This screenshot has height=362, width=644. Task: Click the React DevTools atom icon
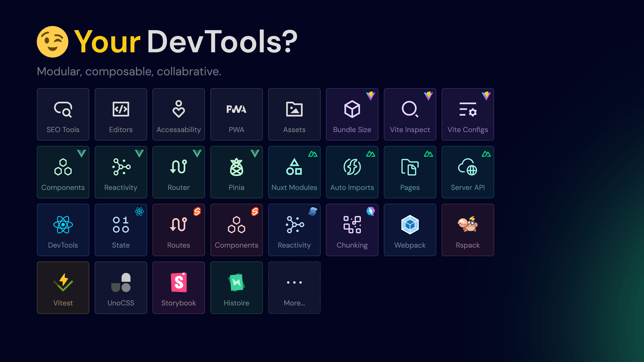pos(63,224)
